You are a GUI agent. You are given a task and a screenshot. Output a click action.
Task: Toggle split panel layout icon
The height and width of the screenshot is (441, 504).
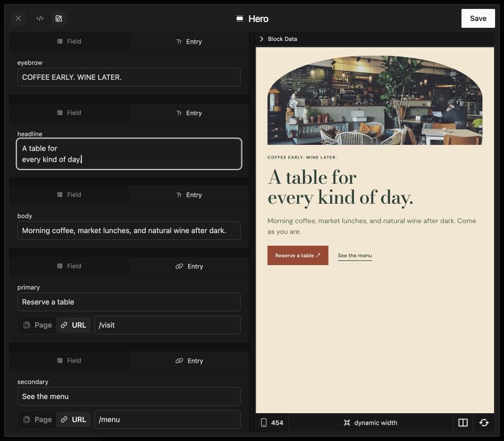[463, 423]
